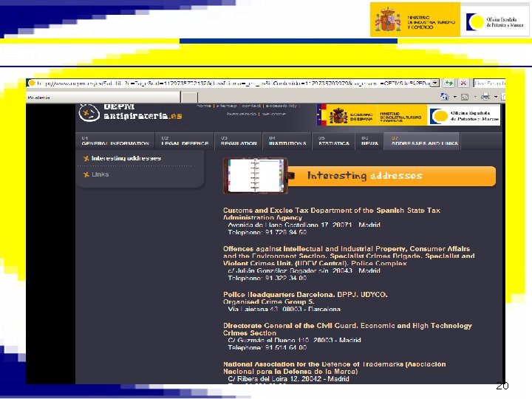The height and width of the screenshot is (399, 532).
Task: Expand the dropdown arrow next to printer icon
Action: point(496,97)
